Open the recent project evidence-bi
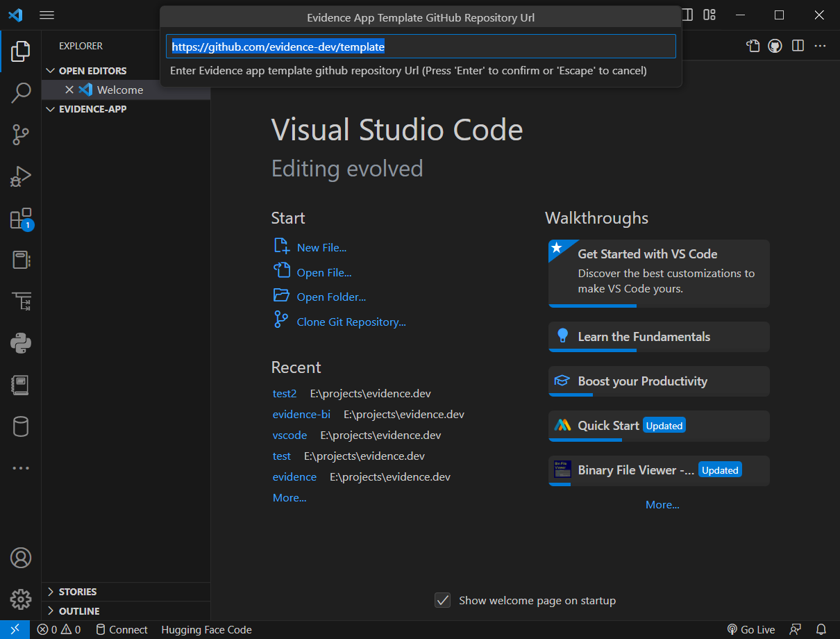This screenshot has width=840, height=639. [301, 414]
